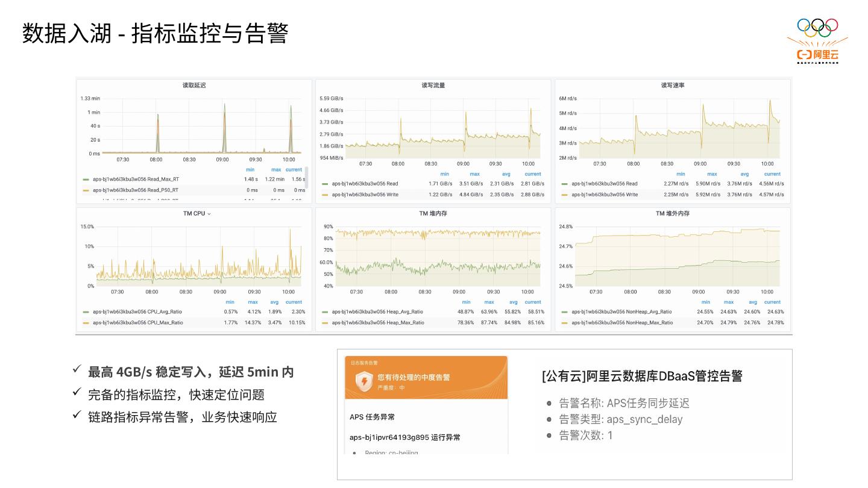
Task: Click the aps-bj1ipvr64193g895 运行异常 text
Action: click(404, 437)
